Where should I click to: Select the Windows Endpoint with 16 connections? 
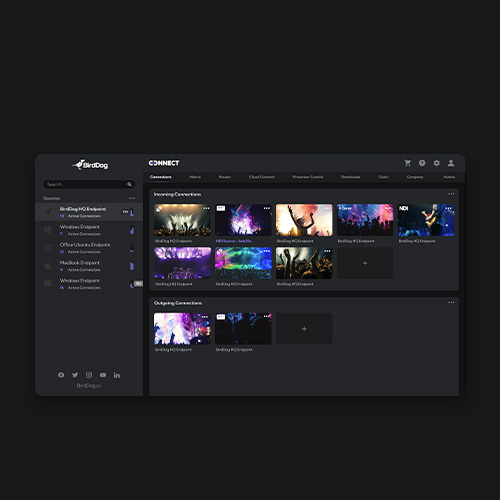click(89, 284)
